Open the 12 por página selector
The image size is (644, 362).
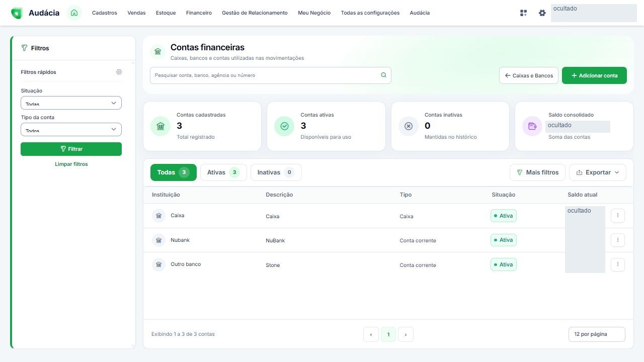(597, 334)
